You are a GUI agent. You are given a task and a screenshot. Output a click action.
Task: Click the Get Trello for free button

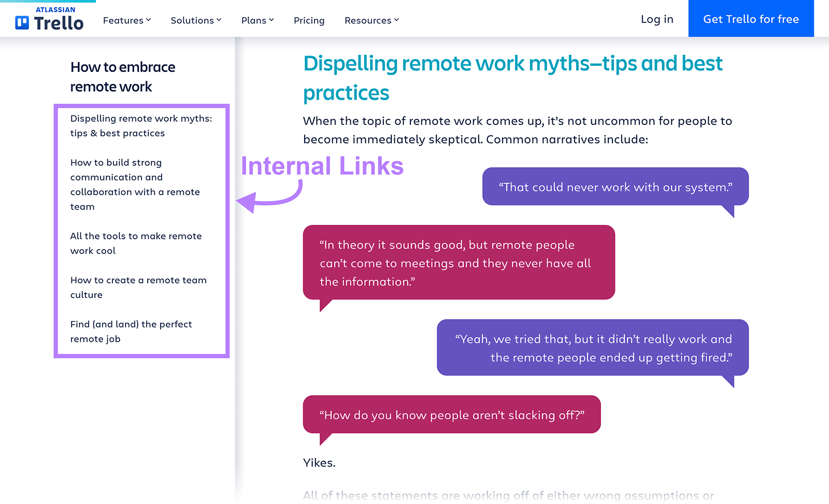[751, 19]
